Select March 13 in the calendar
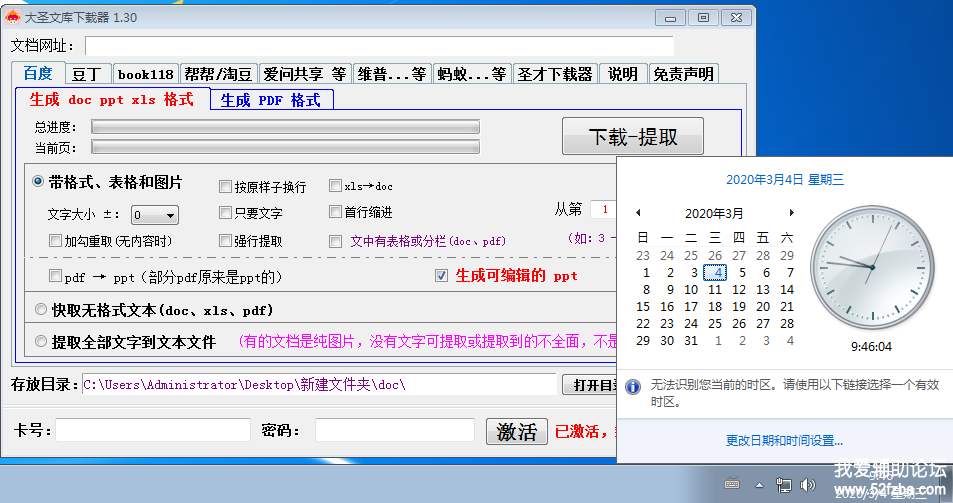 (763, 290)
